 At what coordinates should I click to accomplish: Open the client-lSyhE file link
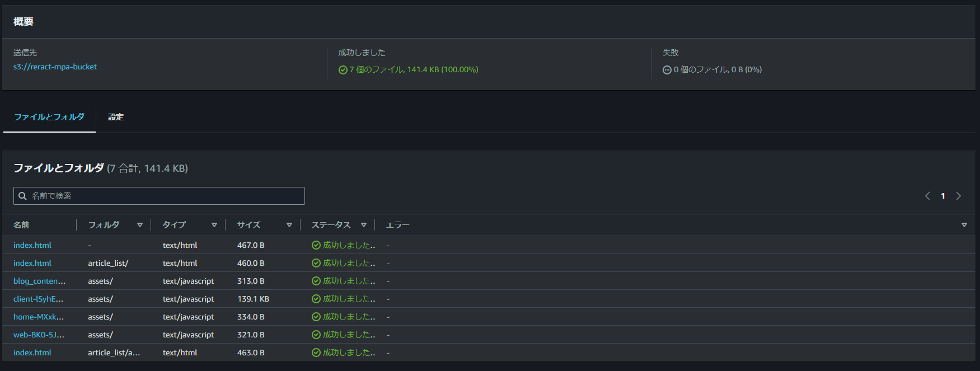tap(39, 298)
